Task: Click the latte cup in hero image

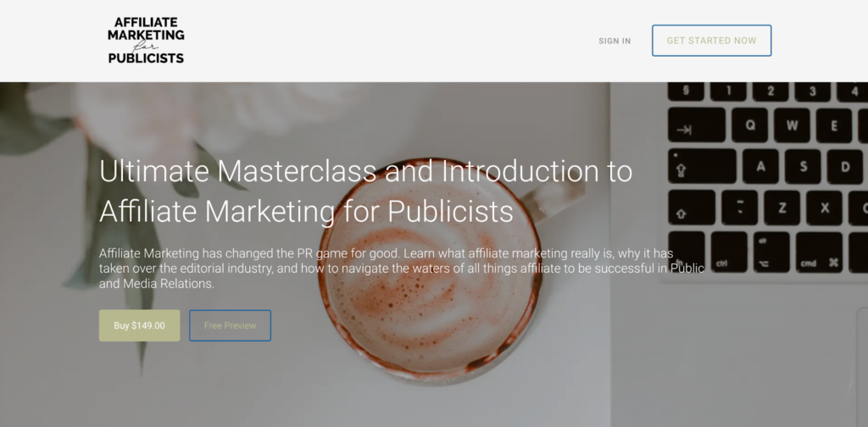Action: 430,269
